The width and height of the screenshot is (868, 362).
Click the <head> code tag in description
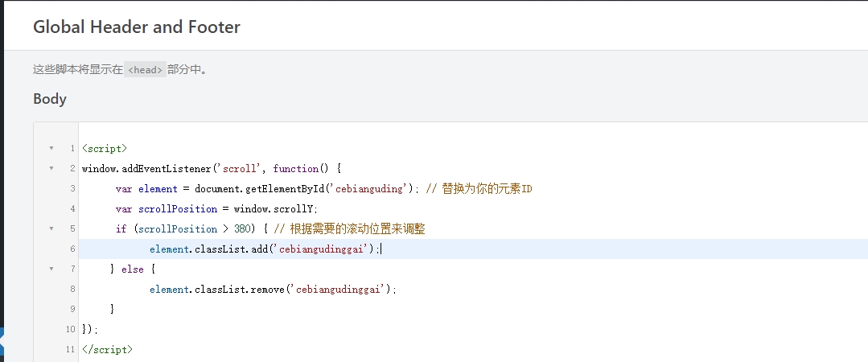pyautogui.click(x=146, y=70)
